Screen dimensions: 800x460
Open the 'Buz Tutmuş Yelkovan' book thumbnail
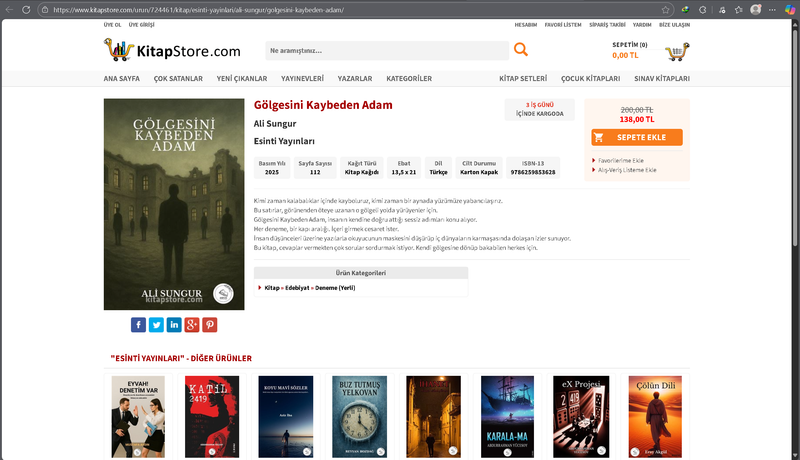pos(360,417)
